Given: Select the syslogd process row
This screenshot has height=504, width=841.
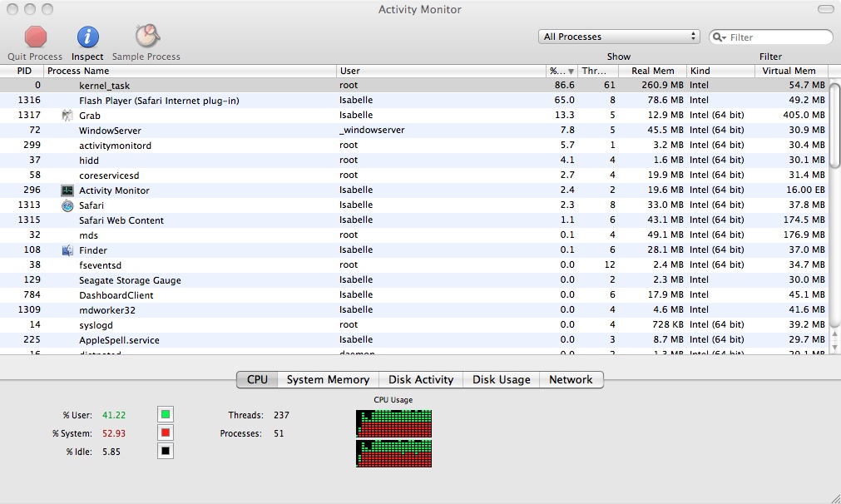Looking at the screenshot, I should coord(414,325).
